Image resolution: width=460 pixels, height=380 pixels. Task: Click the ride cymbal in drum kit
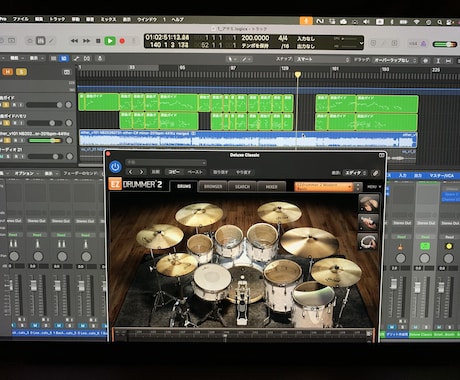click(309, 242)
